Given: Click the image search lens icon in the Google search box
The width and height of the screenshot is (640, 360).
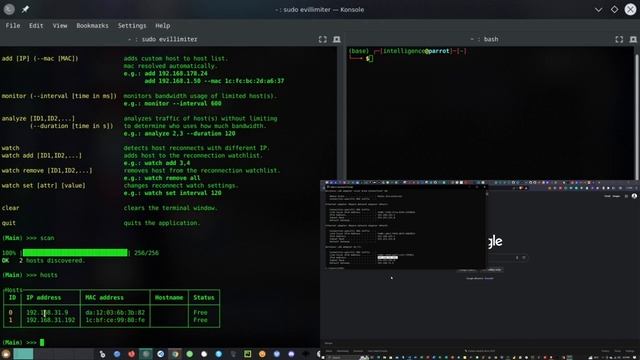Looking at the screenshot, I should coord(524,258).
